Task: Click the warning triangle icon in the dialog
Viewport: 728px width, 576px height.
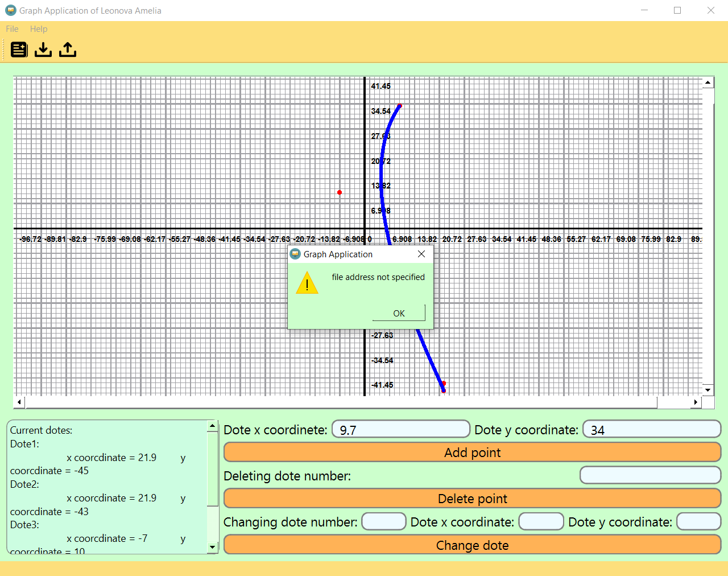Action: tap(307, 283)
